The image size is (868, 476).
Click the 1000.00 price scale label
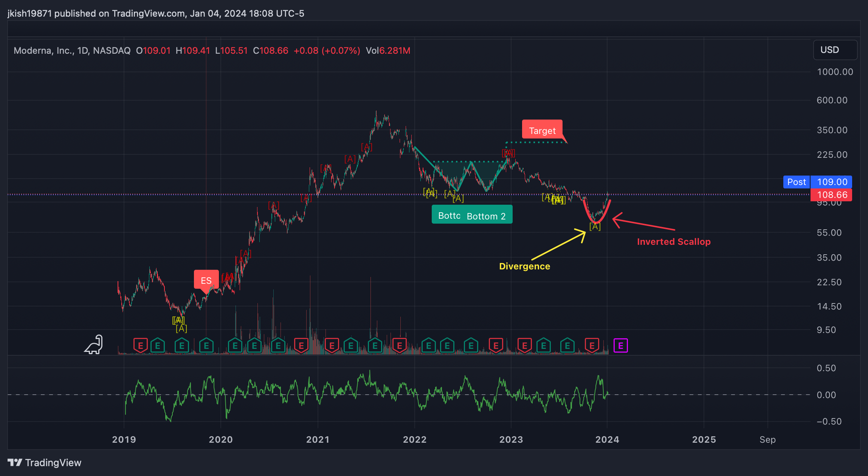[x=835, y=72]
